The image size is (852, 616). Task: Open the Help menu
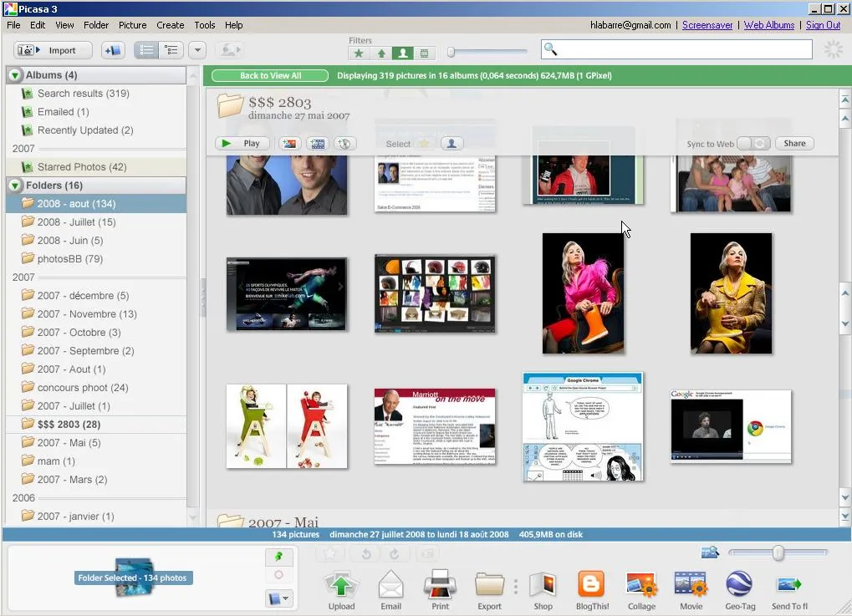[233, 25]
